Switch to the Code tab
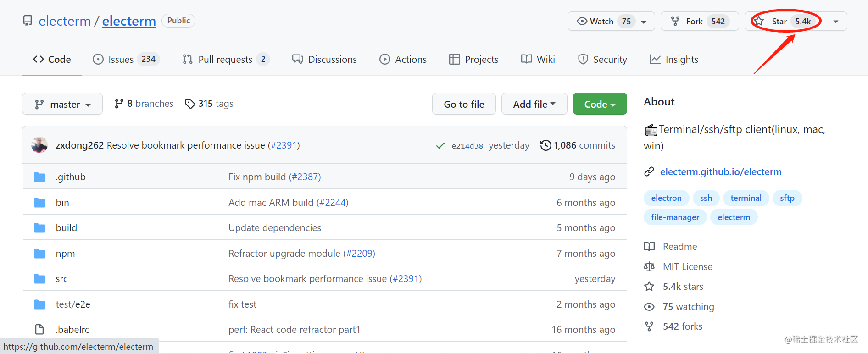 (x=52, y=60)
